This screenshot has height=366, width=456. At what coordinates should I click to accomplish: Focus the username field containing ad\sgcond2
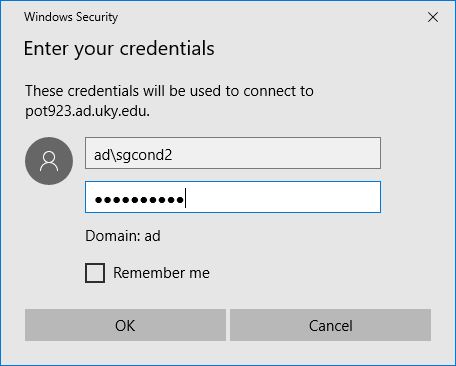pyautogui.click(x=233, y=153)
